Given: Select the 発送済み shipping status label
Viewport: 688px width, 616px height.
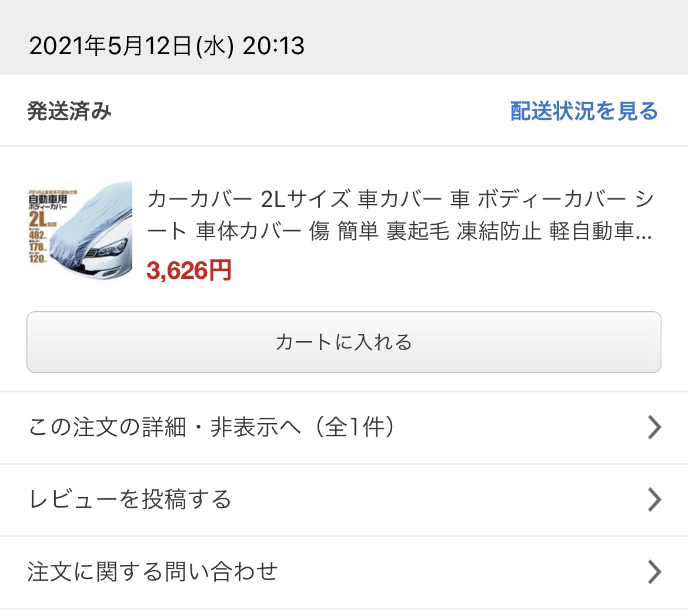Looking at the screenshot, I should [69, 111].
